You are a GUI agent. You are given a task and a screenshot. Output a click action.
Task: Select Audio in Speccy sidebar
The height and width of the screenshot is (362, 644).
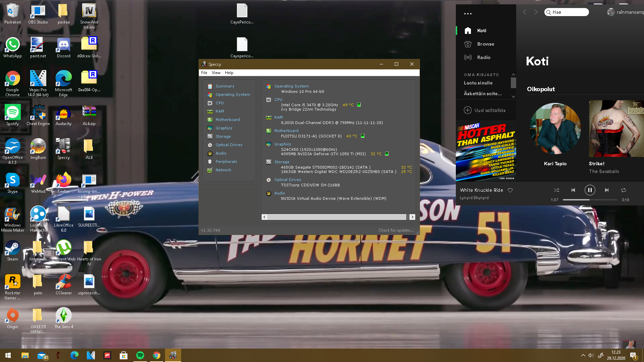(x=221, y=153)
